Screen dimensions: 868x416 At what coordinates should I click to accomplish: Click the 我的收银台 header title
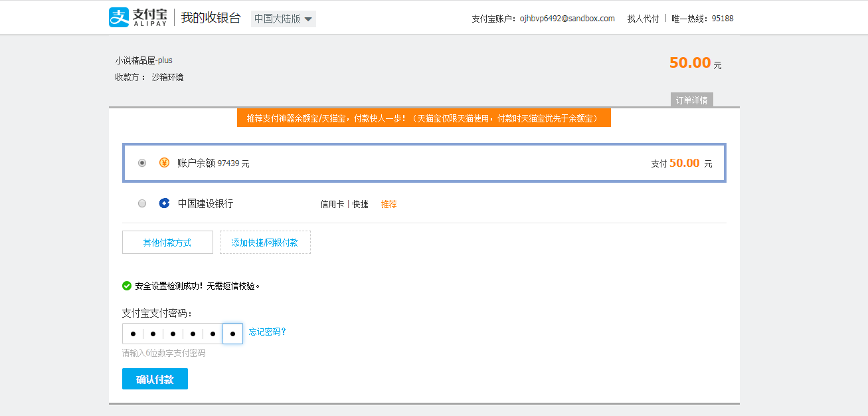211,18
